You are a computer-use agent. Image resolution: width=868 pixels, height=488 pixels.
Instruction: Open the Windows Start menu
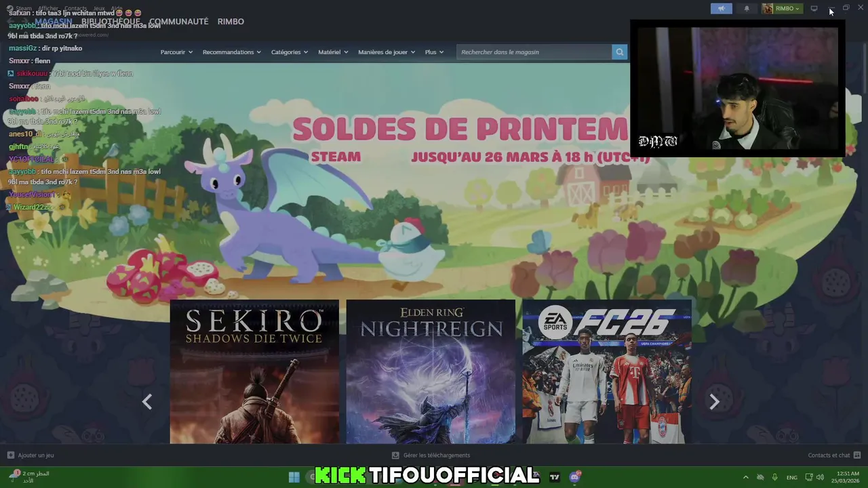point(294,477)
